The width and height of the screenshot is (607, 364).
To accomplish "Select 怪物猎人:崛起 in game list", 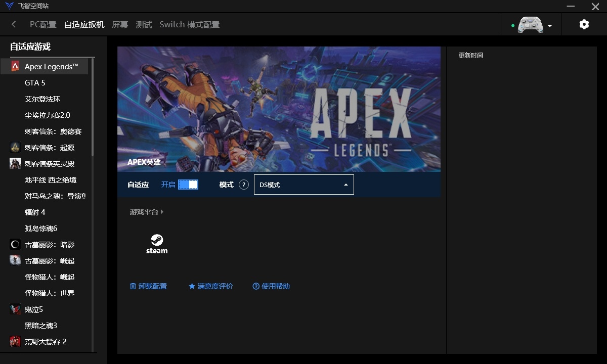I will (44, 277).
